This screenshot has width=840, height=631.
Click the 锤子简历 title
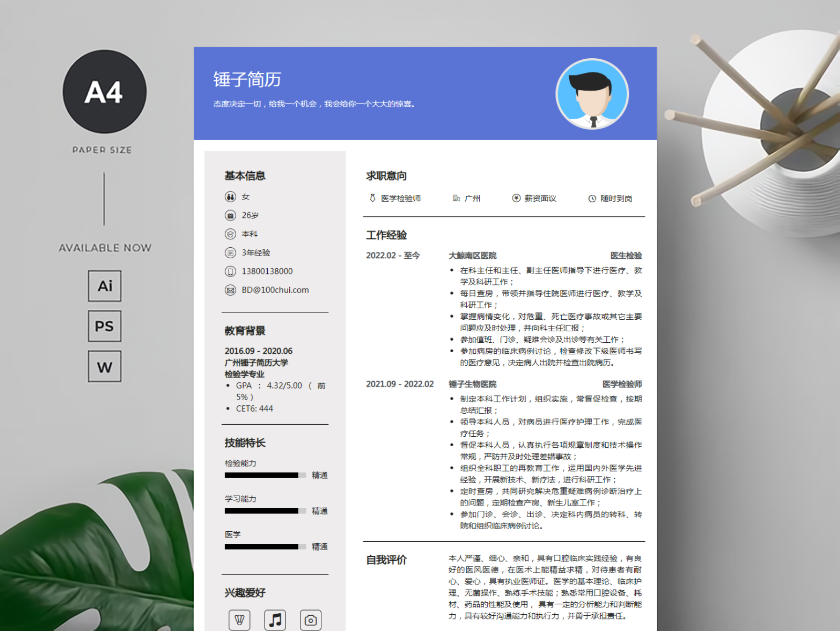click(247, 79)
